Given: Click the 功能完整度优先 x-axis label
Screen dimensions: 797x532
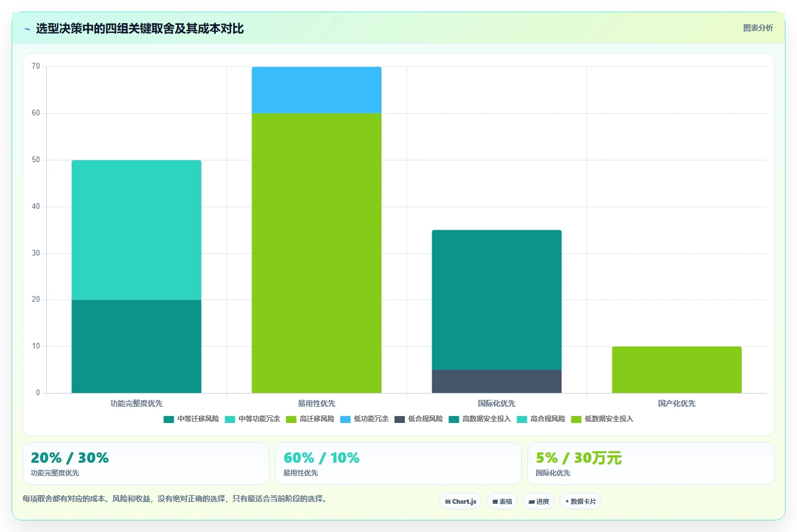Looking at the screenshot, I should [136, 403].
